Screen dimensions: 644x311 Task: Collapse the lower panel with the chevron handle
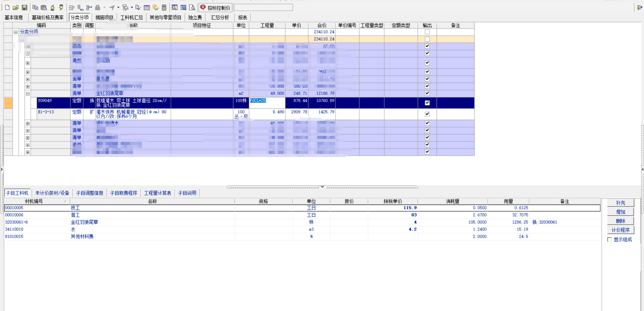click(322, 187)
